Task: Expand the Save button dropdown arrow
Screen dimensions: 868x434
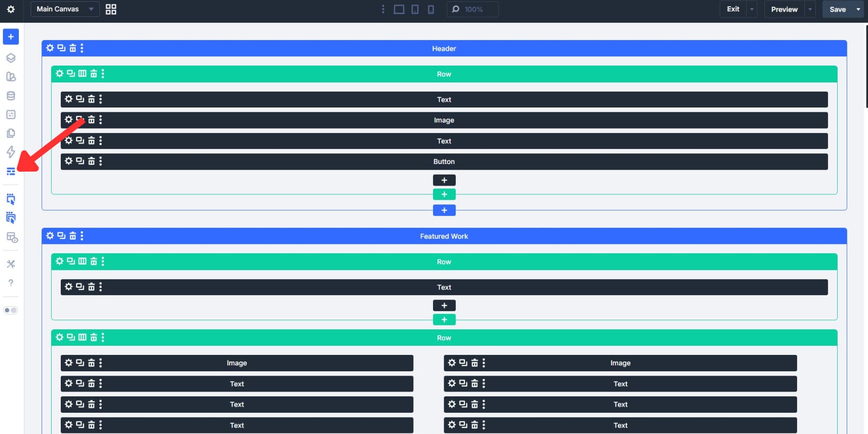Action: [x=858, y=9]
